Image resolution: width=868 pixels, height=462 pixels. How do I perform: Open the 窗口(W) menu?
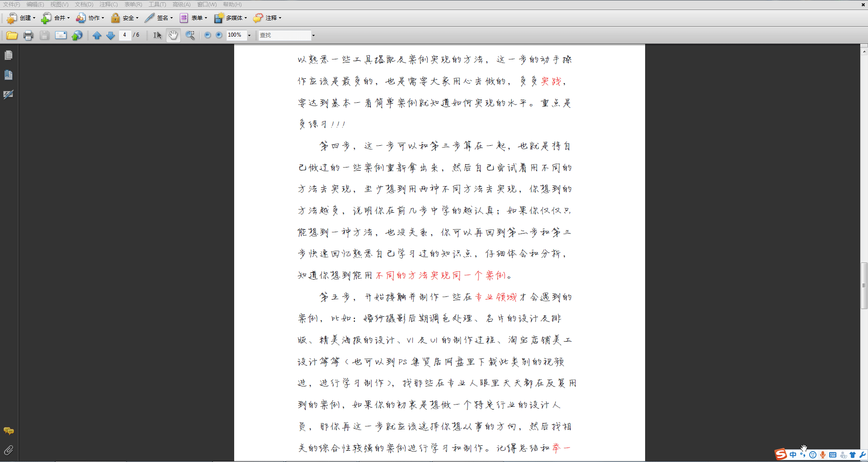coord(207,5)
